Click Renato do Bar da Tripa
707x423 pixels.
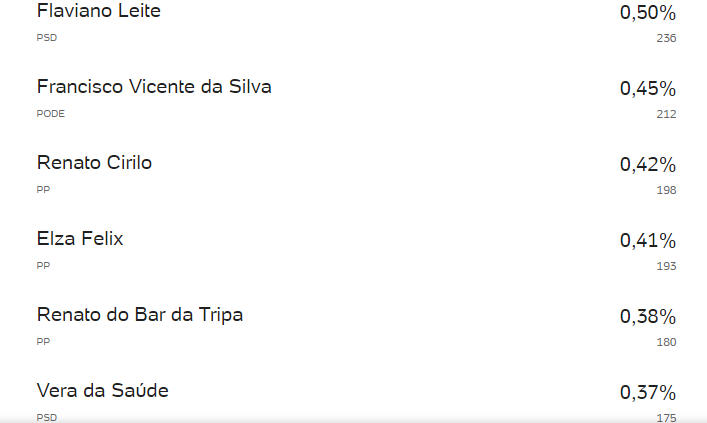(x=140, y=315)
